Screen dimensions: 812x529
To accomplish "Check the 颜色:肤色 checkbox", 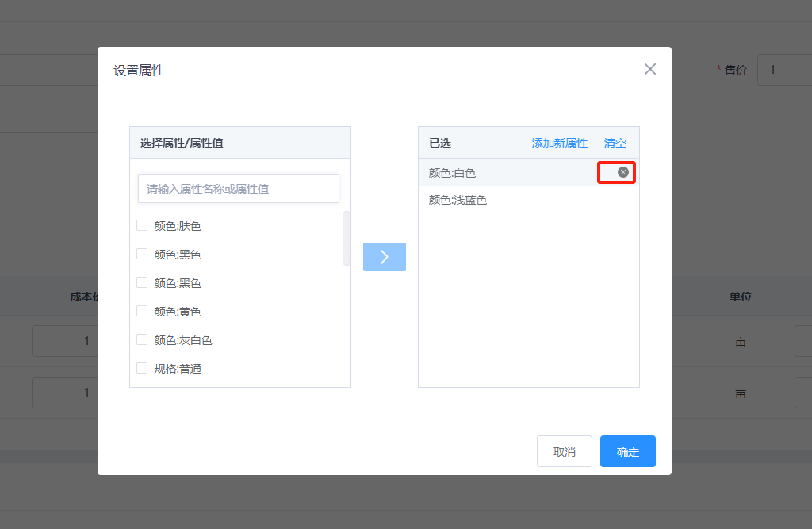I will tap(142, 225).
